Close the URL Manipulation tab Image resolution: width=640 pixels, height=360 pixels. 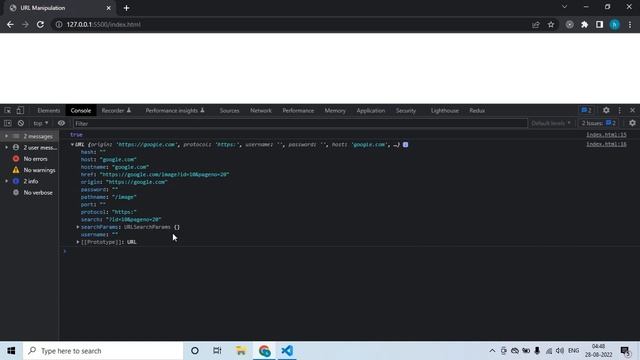pos(109,8)
